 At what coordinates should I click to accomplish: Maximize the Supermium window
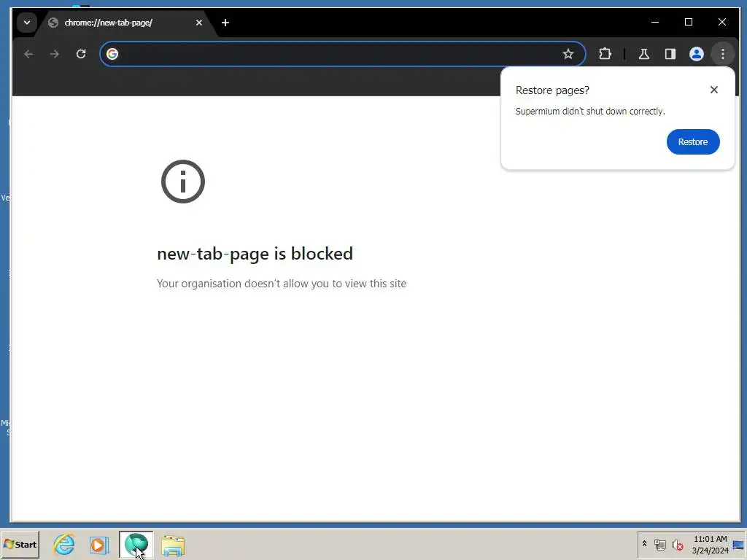[689, 22]
